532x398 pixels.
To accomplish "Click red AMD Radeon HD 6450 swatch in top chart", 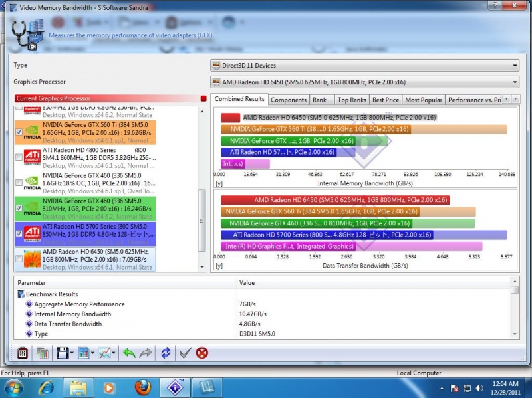I will tap(230, 118).
